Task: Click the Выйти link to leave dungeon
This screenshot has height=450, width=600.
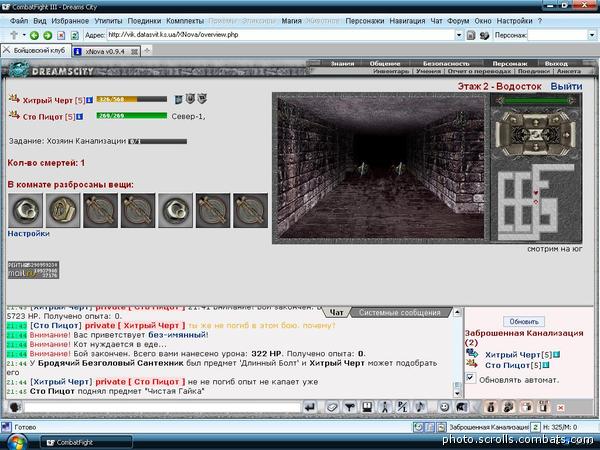Action: click(566, 86)
